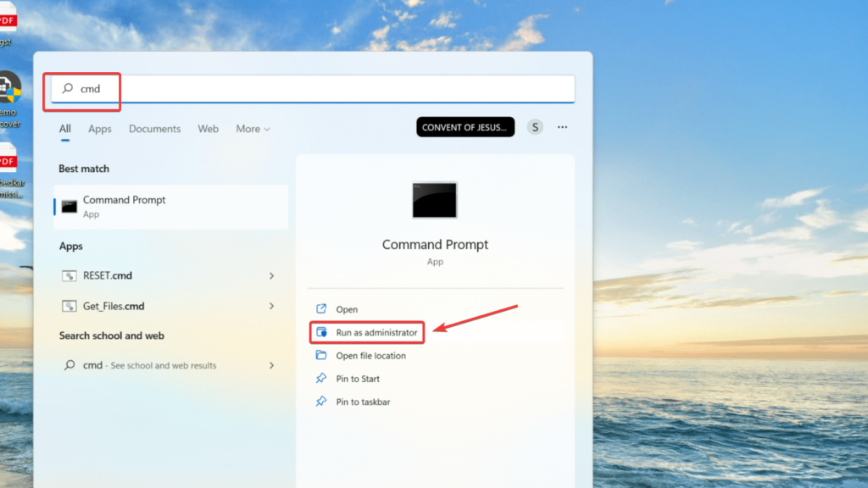Click inside the cmd search text field
Viewport: 868px width, 488px height.
(322, 89)
